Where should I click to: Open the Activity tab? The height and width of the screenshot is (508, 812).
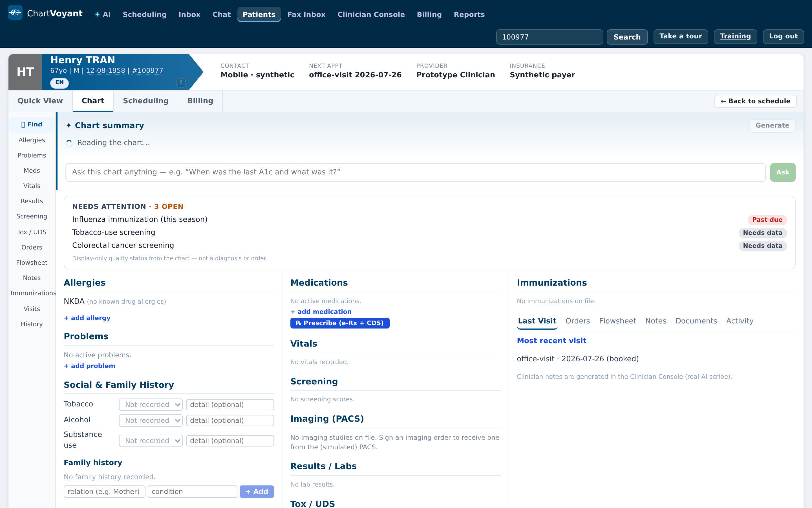(740, 321)
